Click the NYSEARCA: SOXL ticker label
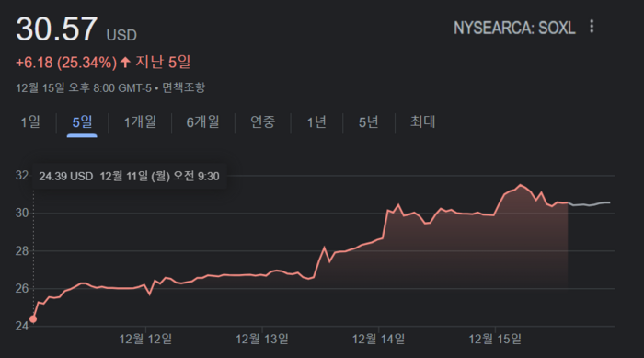Viewport: 644px width, 358px height. (x=514, y=28)
